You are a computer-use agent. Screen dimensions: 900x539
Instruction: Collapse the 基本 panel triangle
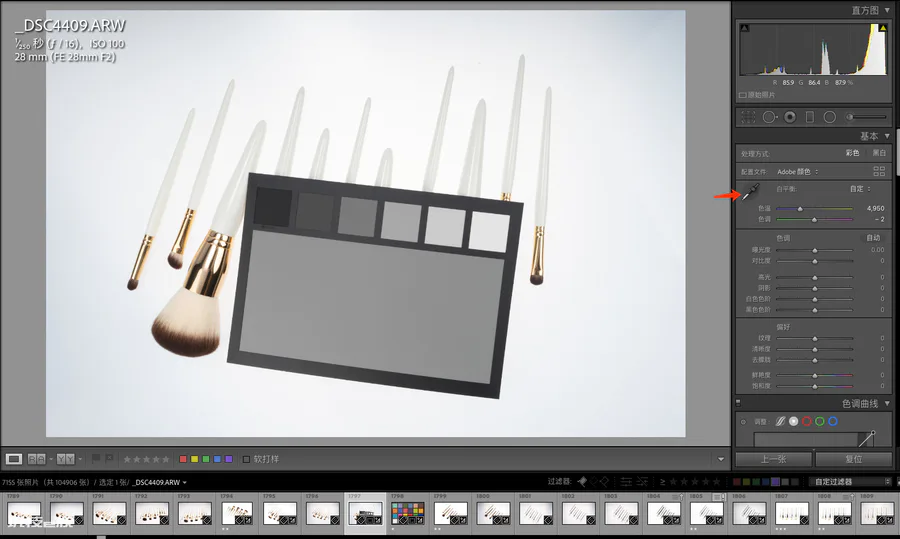887,136
